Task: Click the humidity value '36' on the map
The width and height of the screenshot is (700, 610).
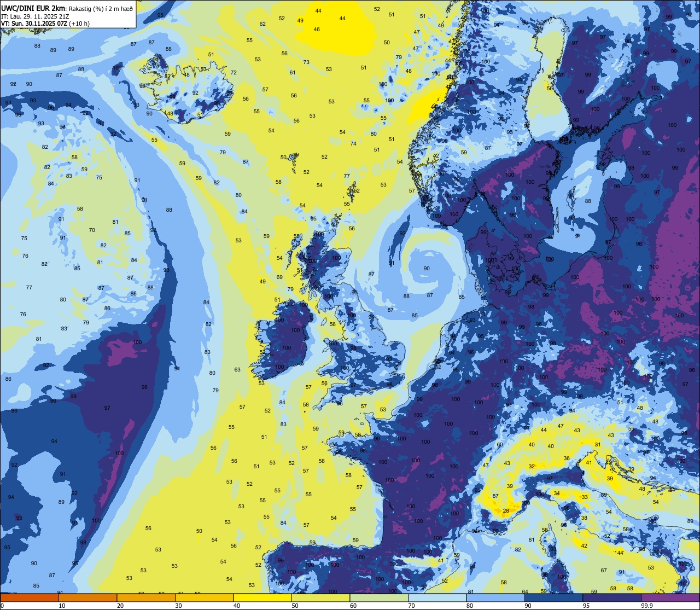Action: coord(567,458)
